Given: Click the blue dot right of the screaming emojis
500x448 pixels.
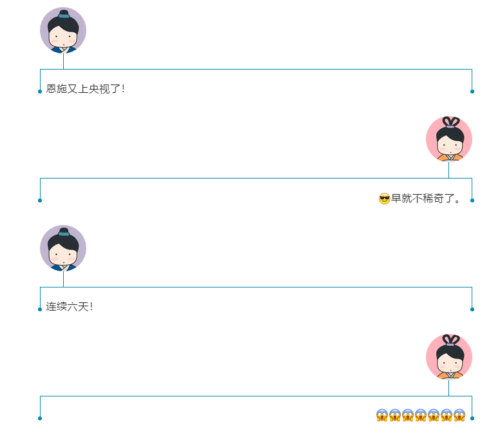Looking at the screenshot, I should (x=472, y=418).
